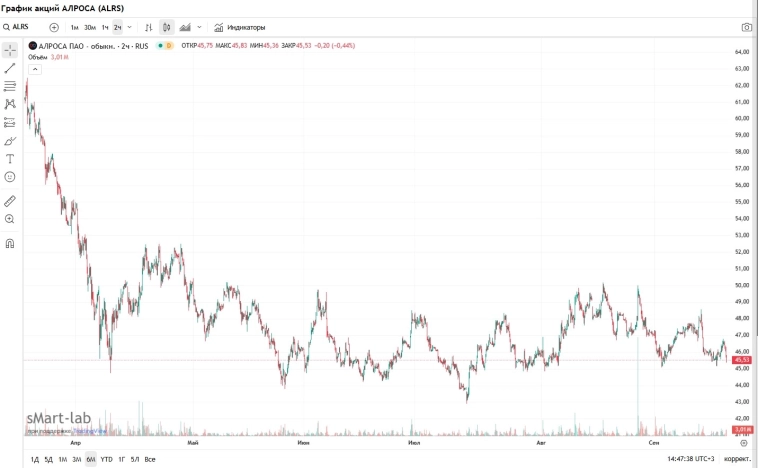The height and width of the screenshot is (468, 758).
Task: Click the red 45,53 current price label
Action: (742, 360)
